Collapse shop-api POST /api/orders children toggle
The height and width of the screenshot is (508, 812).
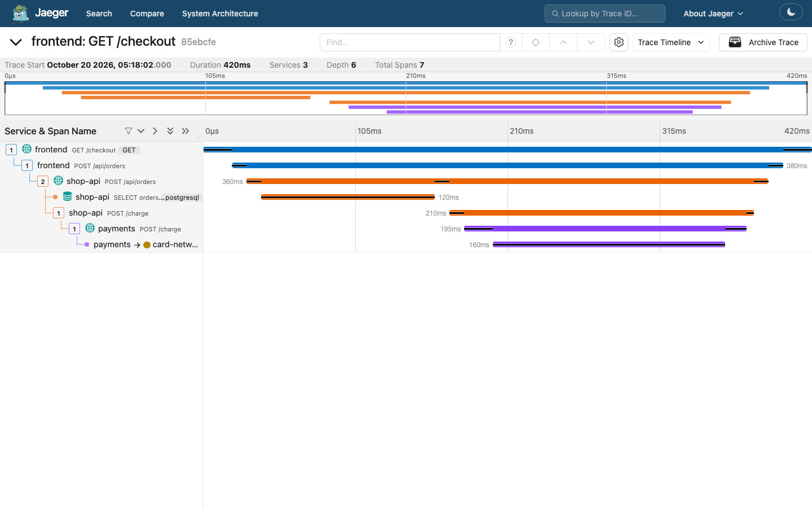[43, 181]
